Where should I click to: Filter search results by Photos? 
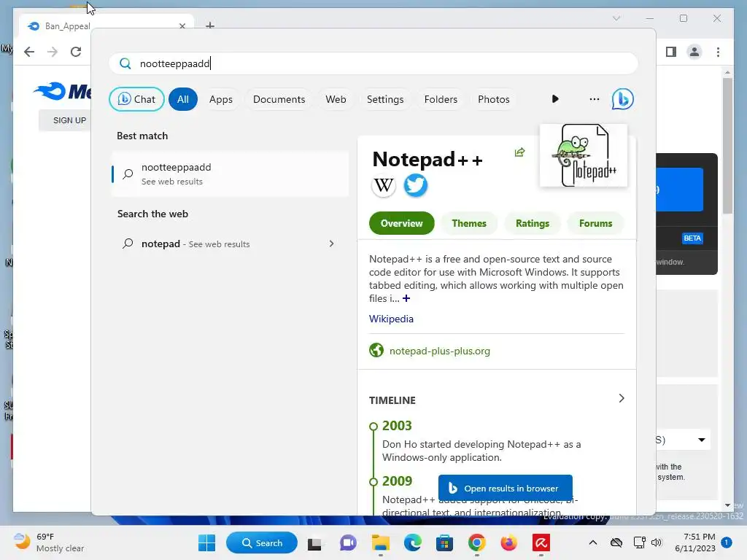point(494,99)
